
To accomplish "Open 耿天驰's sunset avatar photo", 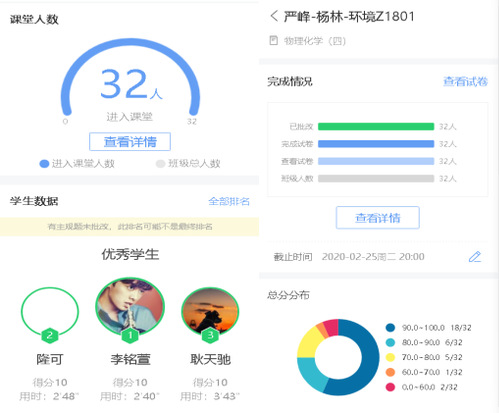I will [x=210, y=311].
